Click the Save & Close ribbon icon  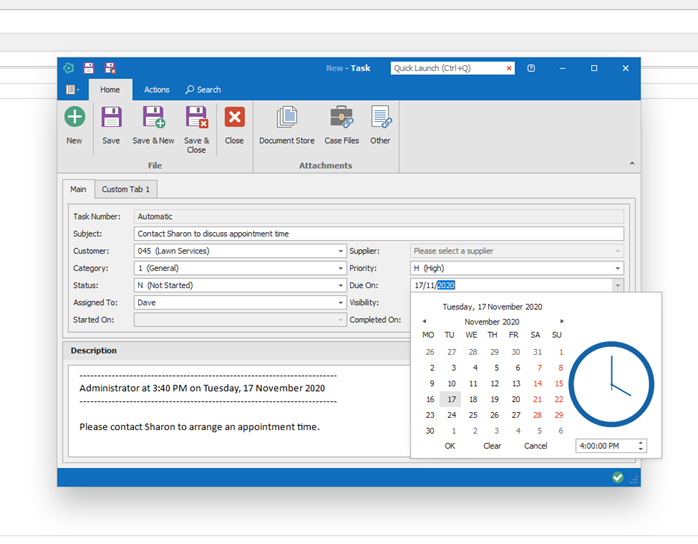pos(196,118)
